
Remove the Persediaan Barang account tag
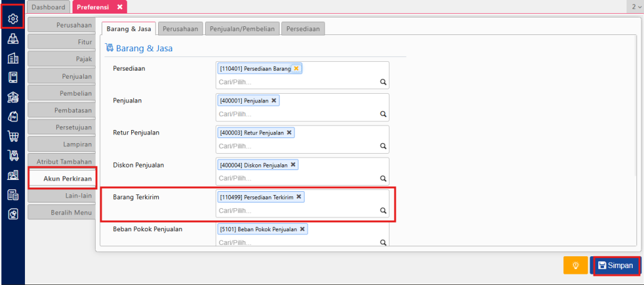pyautogui.click(x=296, y=69)
